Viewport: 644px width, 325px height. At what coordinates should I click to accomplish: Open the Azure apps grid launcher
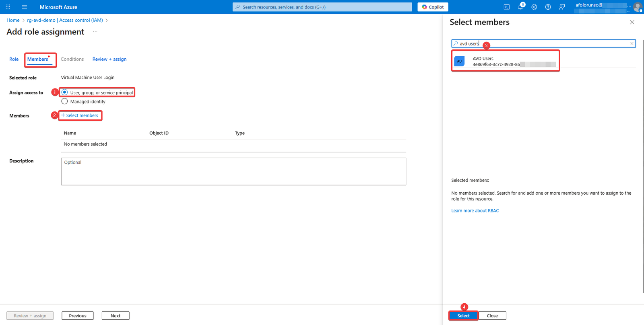click(8, 7)
